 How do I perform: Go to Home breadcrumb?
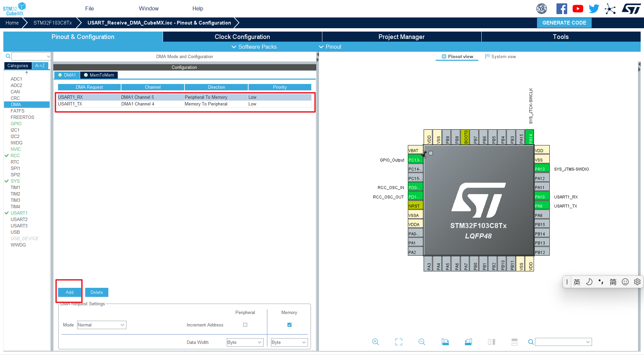tap(12, 23)
